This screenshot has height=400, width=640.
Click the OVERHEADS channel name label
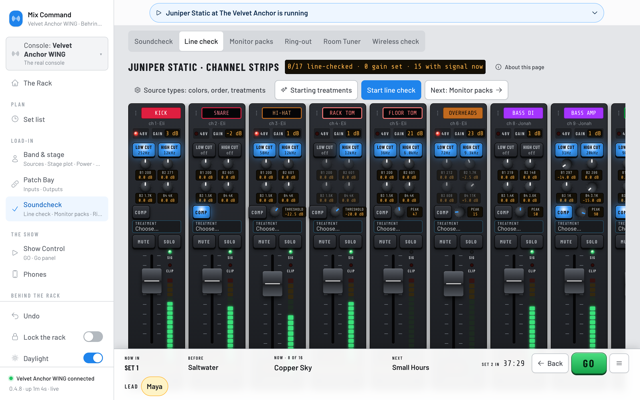click(x=463, y=113)
